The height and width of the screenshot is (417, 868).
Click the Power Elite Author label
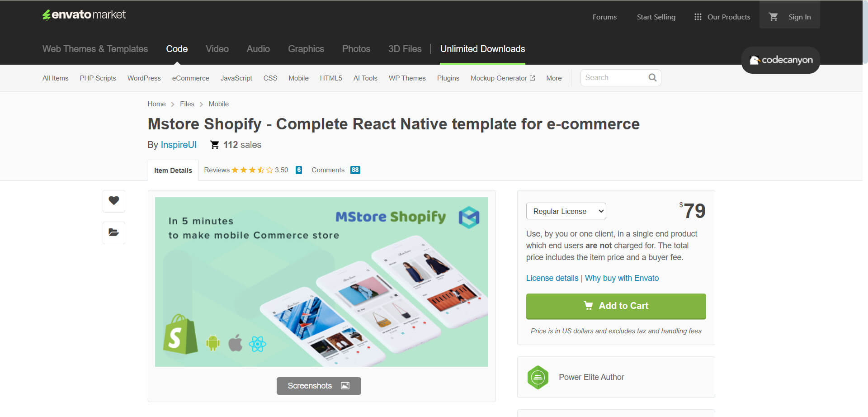[x=591, y=377]
